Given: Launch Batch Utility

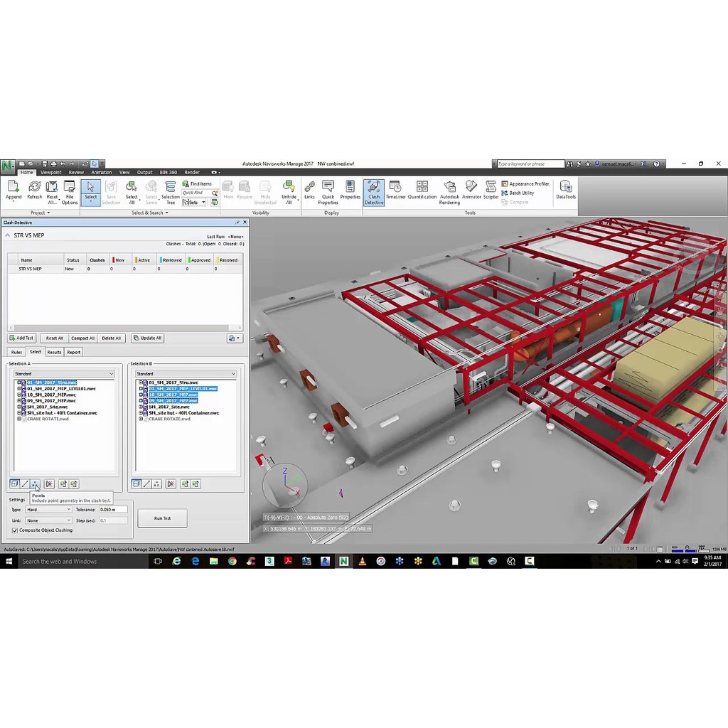Looking at the screenshot, I should click(518, 193).
